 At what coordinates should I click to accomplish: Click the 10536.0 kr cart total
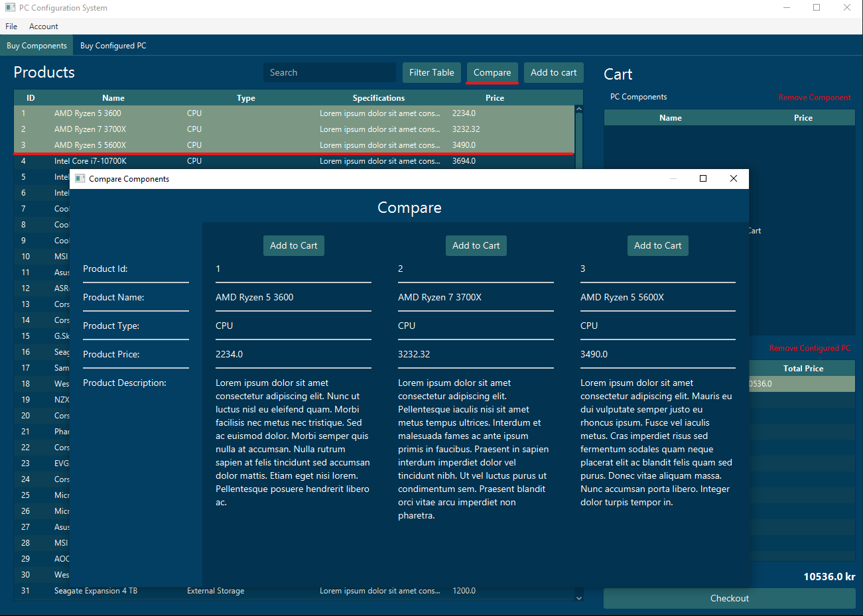829,577
